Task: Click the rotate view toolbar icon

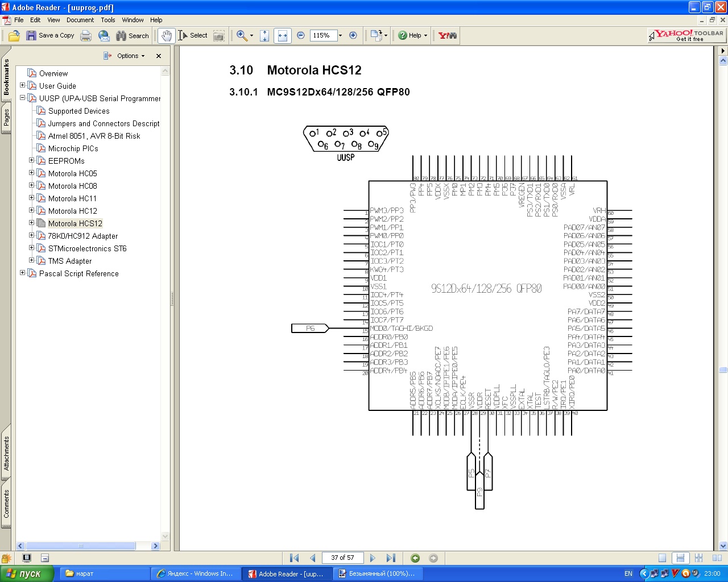Action: point(376,36)
